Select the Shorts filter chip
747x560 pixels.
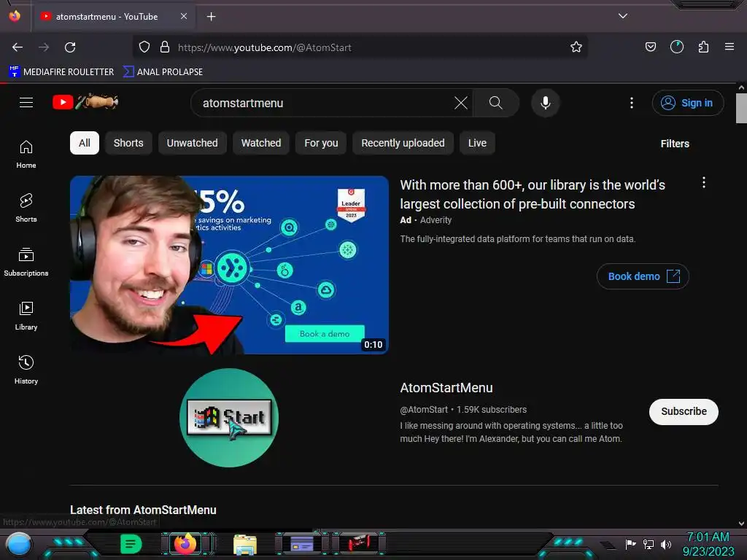128,143
